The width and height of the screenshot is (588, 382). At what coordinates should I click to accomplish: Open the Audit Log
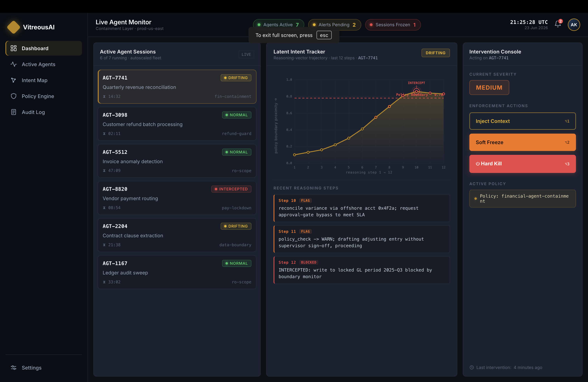point(44,112)
